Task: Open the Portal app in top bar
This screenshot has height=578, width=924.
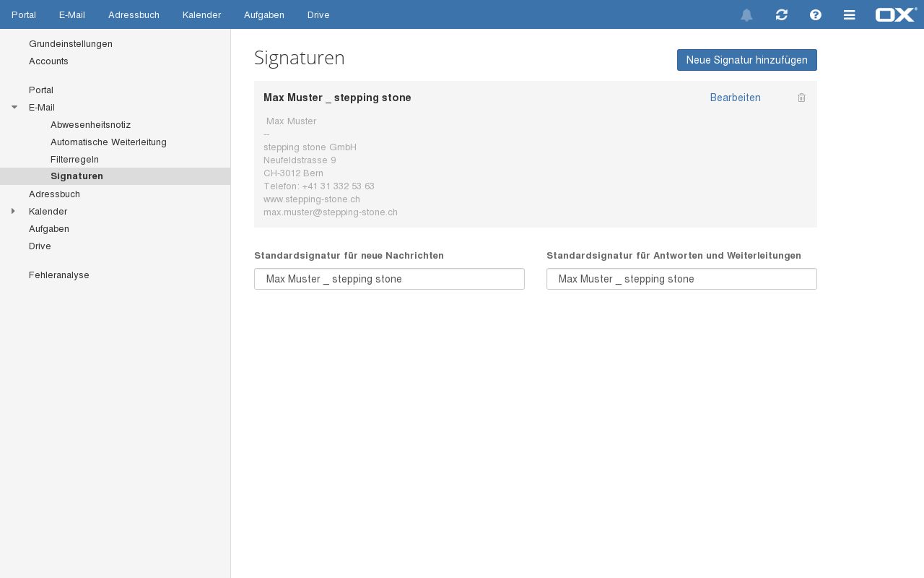Action: [24, 14]
